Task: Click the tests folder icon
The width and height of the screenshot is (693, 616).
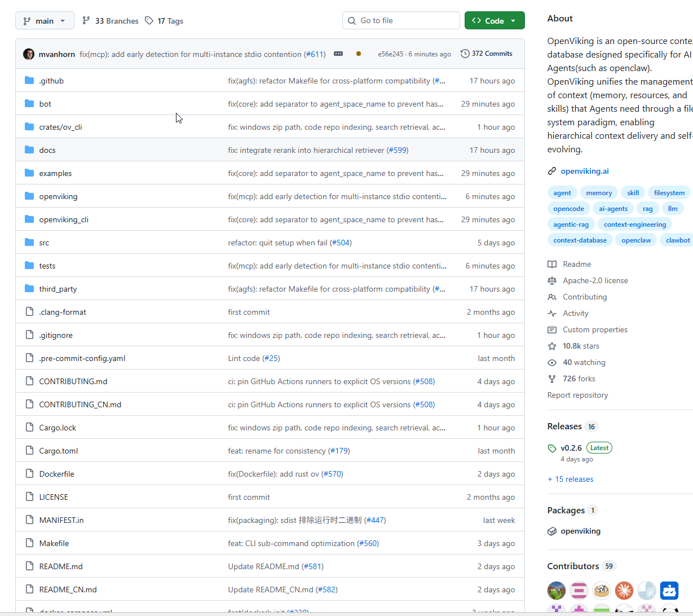Action: 29,266
